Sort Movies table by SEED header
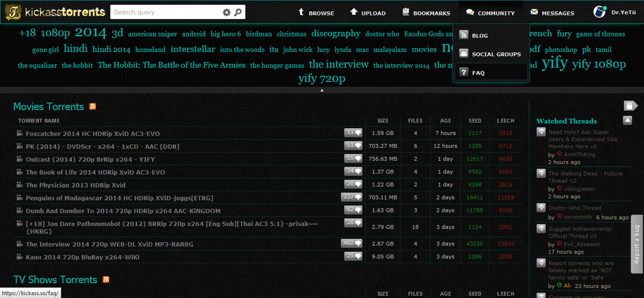The image size is (644, 298). click(x=475, y=121)
